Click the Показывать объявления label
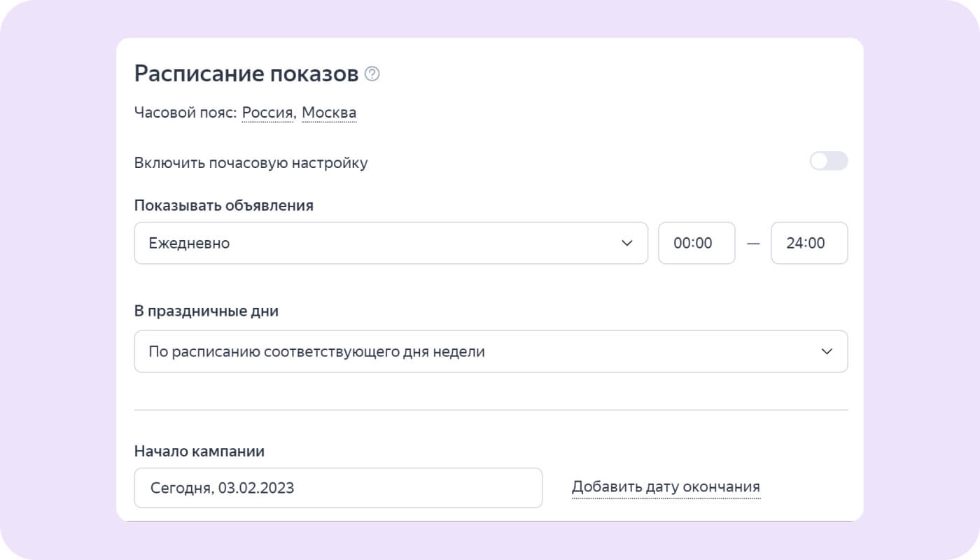Screen dimensions: 980x560 pos(224,206)
